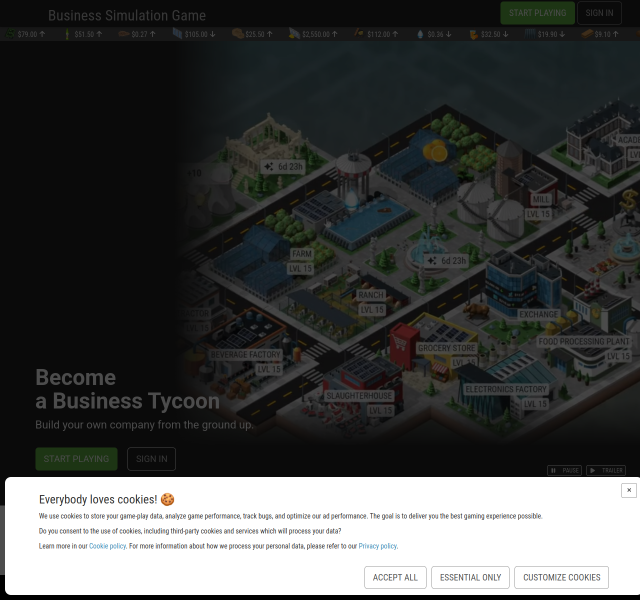Click the $112.00 price value
Image resolution: width=640 pixels, height=600 pixels.
[x=378, y=34]
